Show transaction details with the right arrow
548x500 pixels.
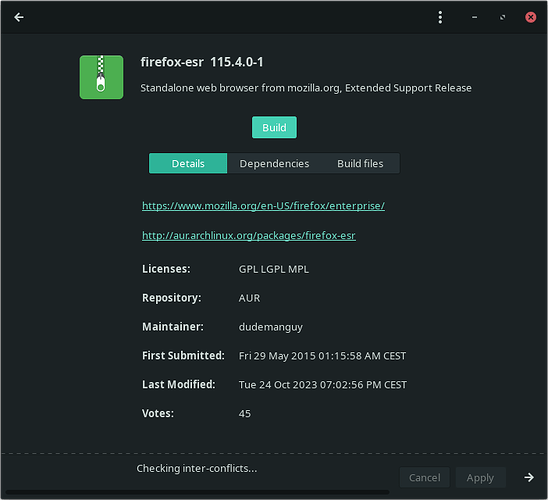(x=529, y=477)
